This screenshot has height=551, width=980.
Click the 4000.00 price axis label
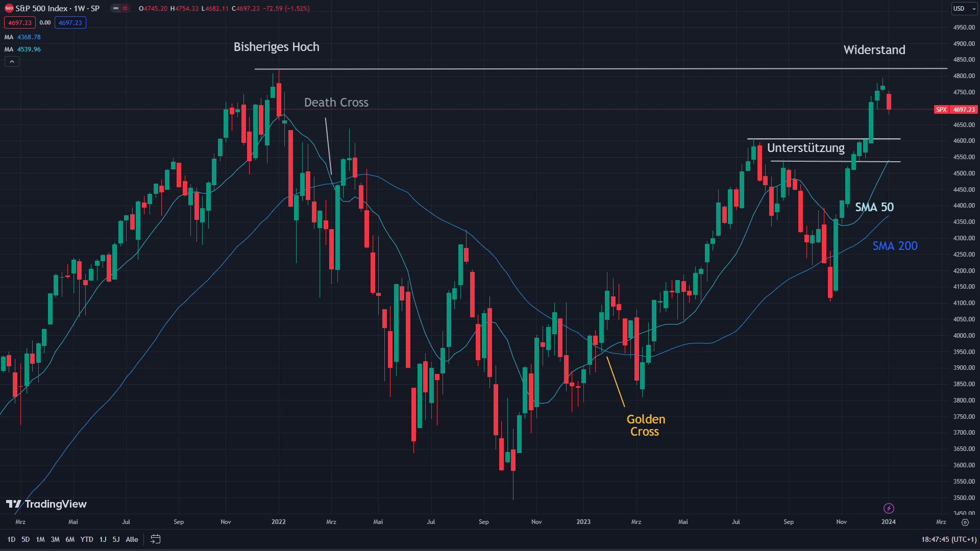[x=964, y=336]
